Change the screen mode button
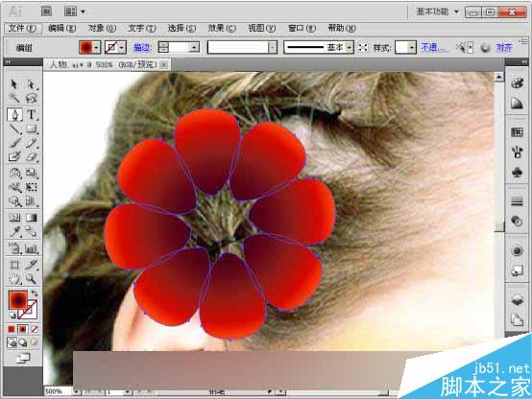 (23, 358)
